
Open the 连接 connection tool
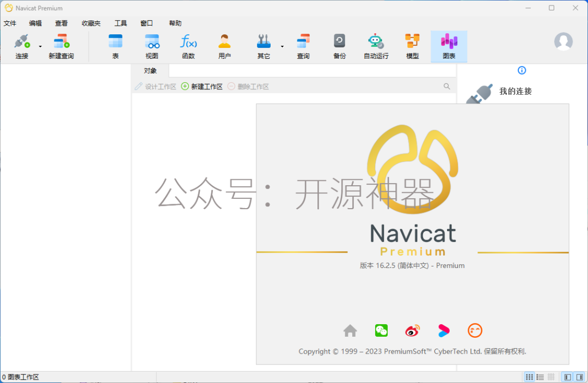[x=22, y=46]
